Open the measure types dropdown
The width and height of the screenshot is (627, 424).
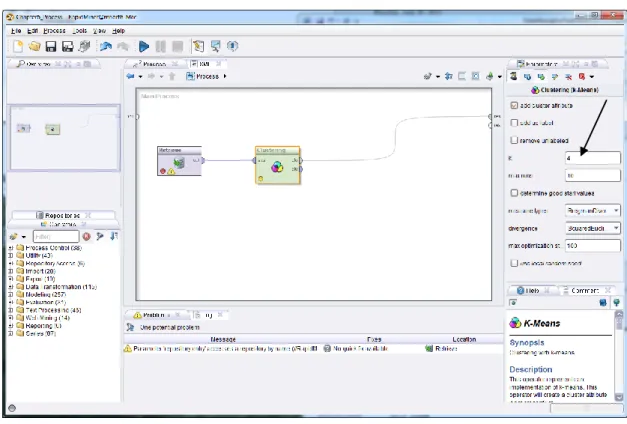593,210
